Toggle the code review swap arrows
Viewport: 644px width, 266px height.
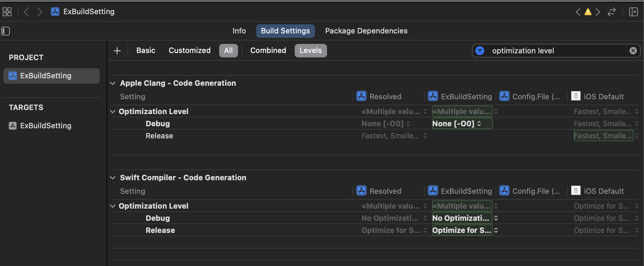pos(612,12)
